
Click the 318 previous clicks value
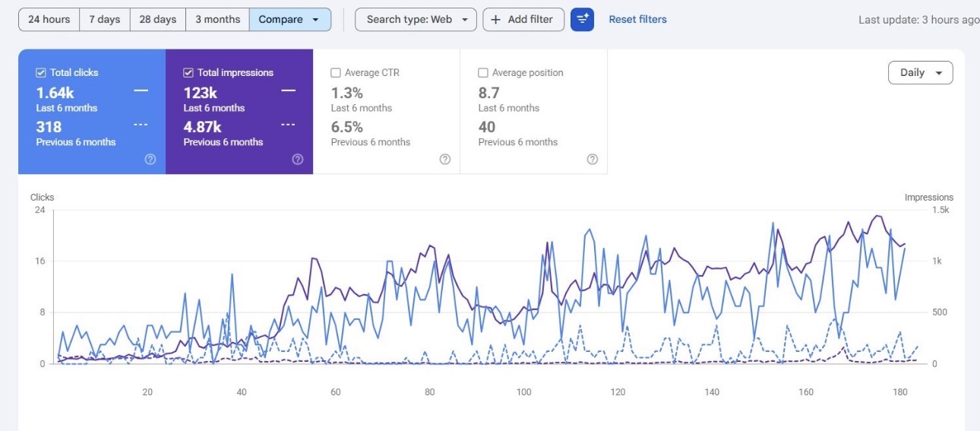point(49,127)
